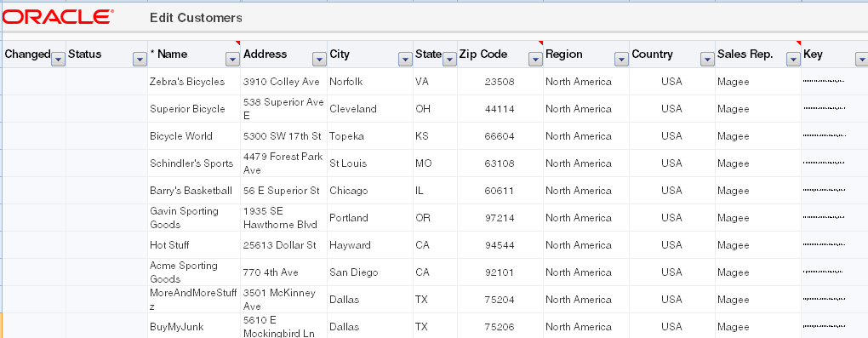Select the 3501 McKinney Ave address cell
This screenshot has height=338, width=868.
pyautogui.click(x=283, y=299)
